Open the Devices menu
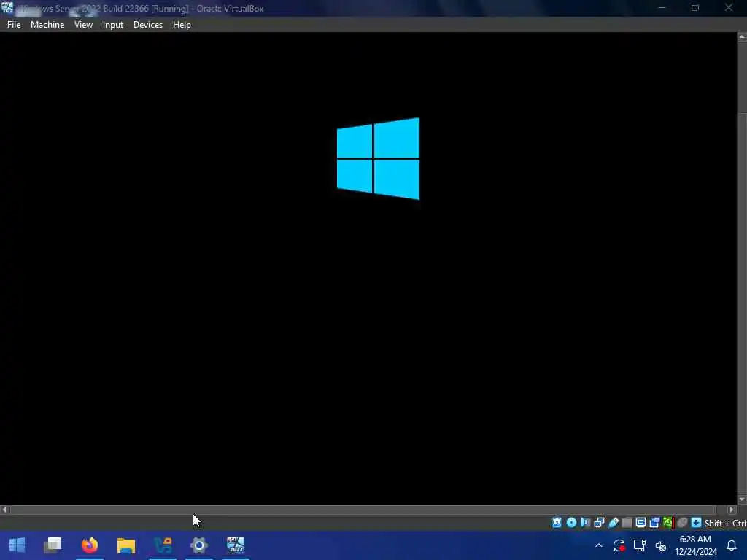Screen dimensions: 747x560 (147, 25)
